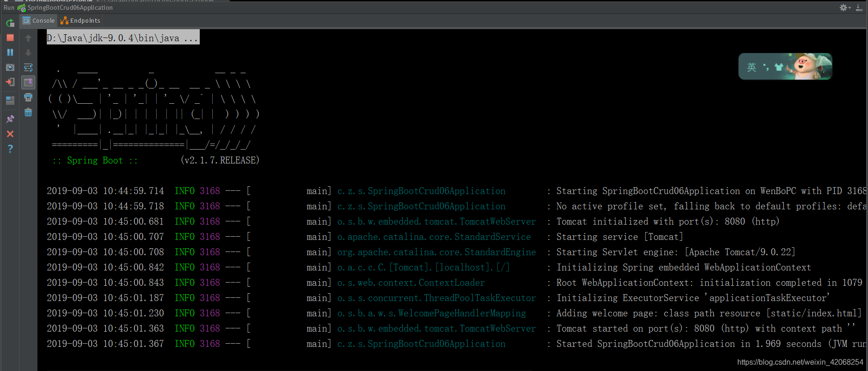Click the '(v2.1.7.RELEASE)' version text
The width and height of the screenshot is (868, 371).
tap(220, 160)
